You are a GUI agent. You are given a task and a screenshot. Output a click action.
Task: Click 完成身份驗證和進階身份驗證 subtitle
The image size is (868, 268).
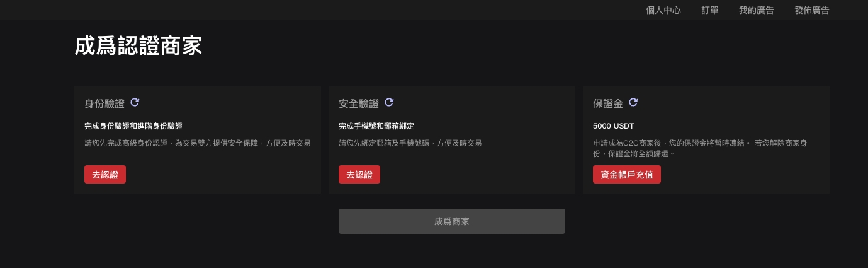tap(133, 126)
